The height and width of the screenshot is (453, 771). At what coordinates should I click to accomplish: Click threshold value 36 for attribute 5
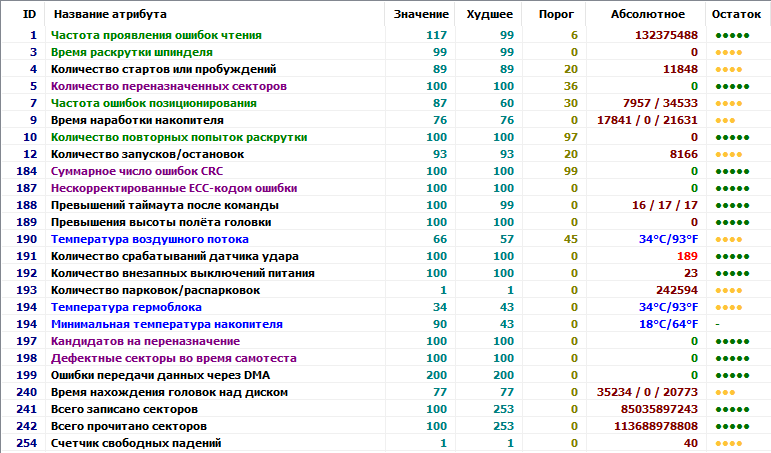tap(570, 86)
